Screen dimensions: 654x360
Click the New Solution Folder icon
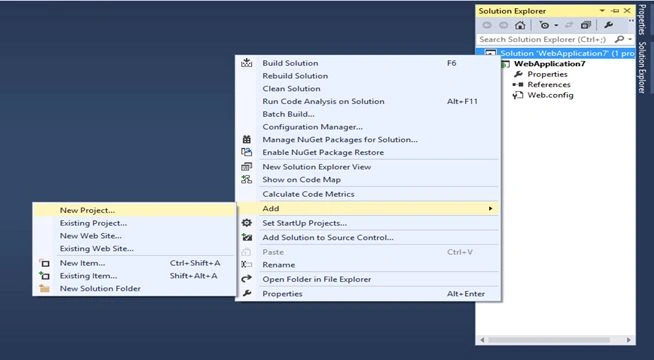pos(44,288)
